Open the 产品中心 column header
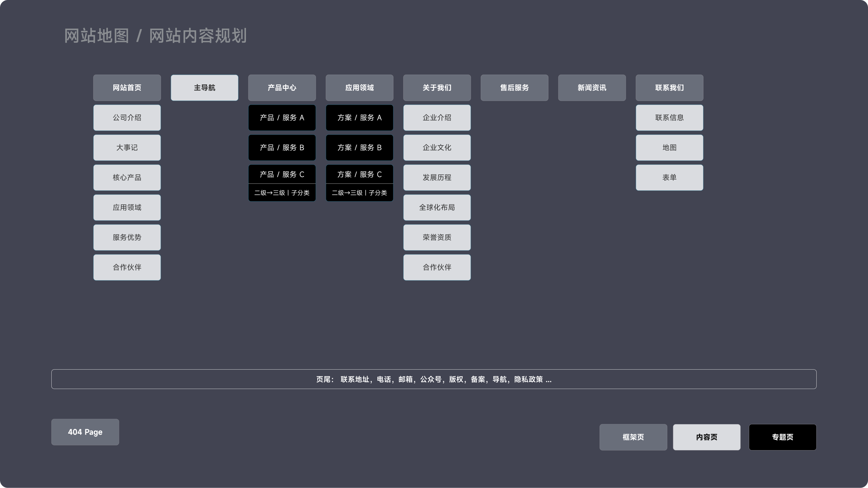868x488 pixels. 282,88
